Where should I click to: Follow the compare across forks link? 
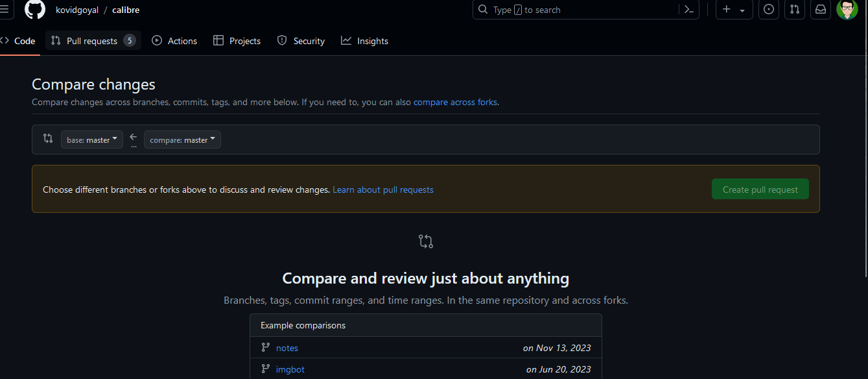[x=455, y=102]
